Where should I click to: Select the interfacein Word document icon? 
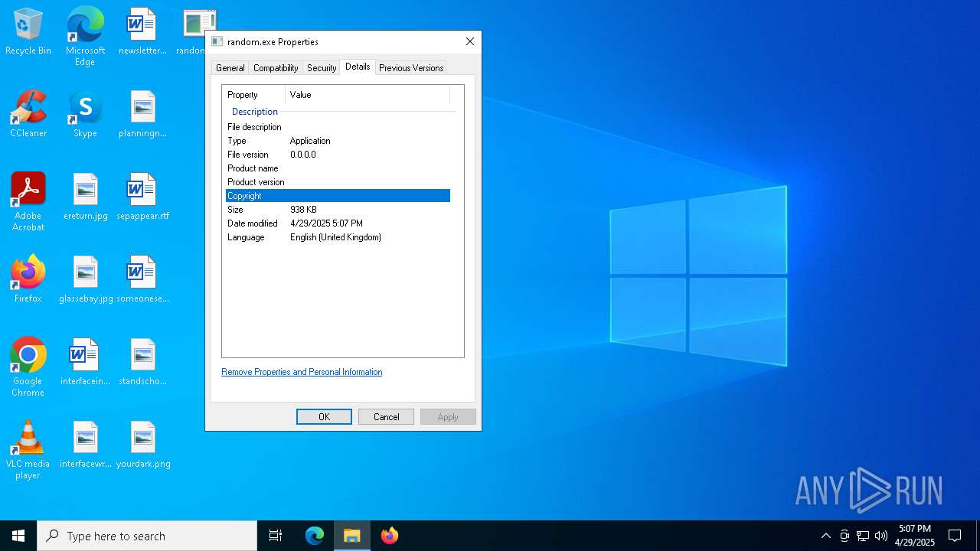(85, 362)
